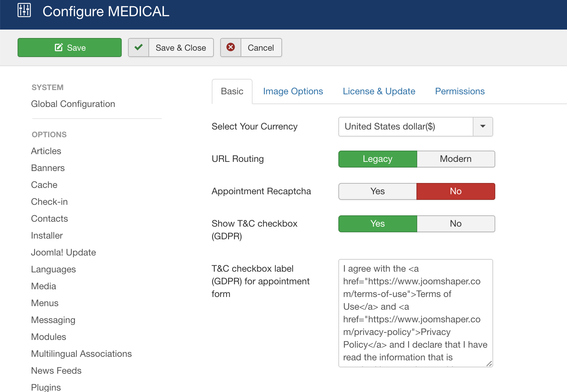Click the green checkmark icon on Save & Close
This screenshot has width=567, height=392.
pos(139,48)
